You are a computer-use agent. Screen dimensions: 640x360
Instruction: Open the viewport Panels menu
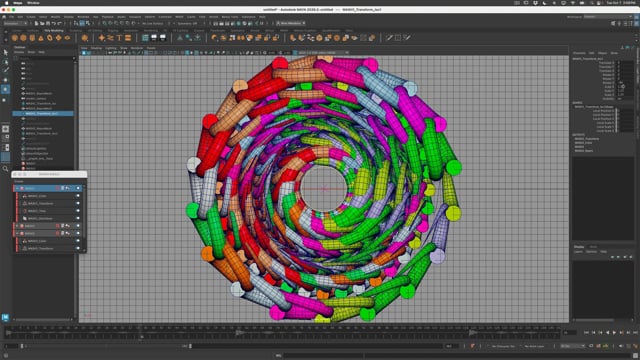[151, 48]
